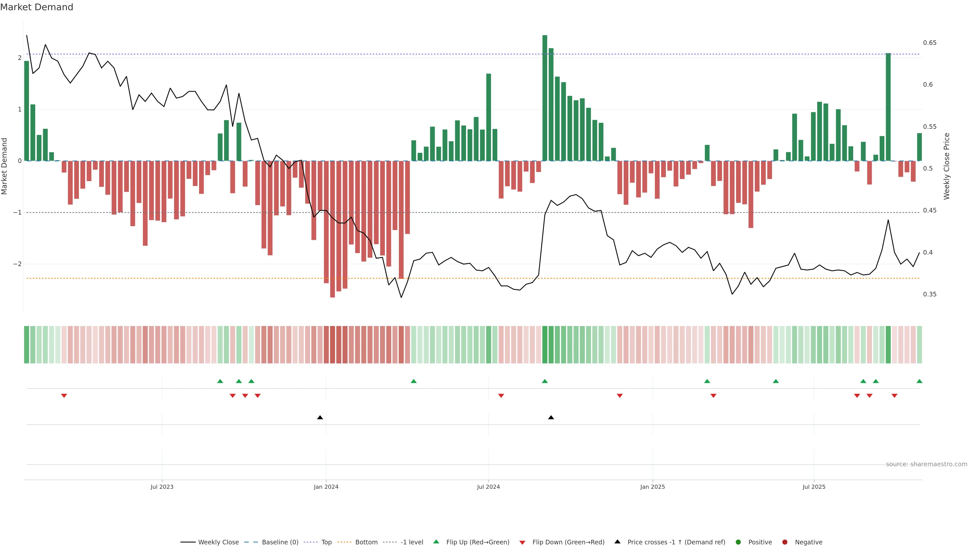Toggle the Top dotted line legend entry

tap(326, 542)
